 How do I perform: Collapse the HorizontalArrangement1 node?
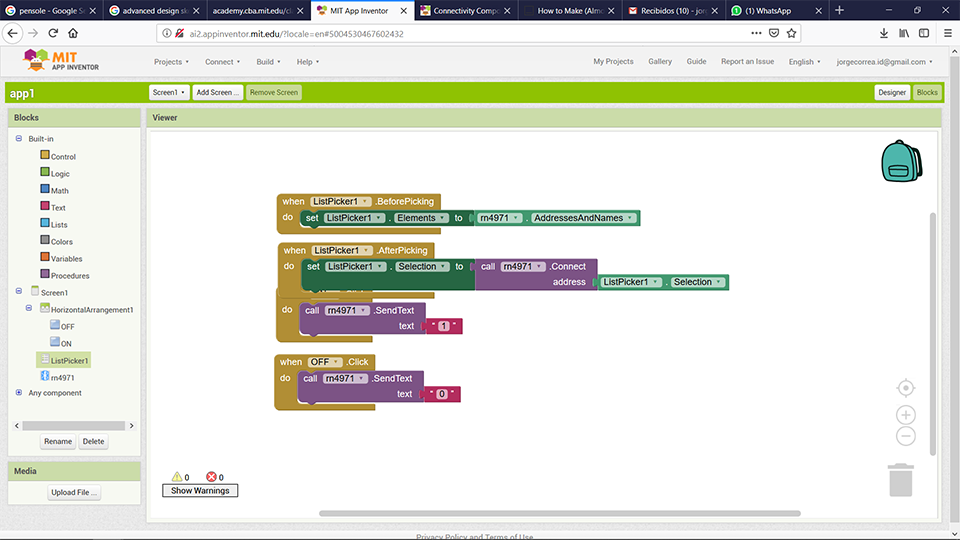[x=29, y=308]
